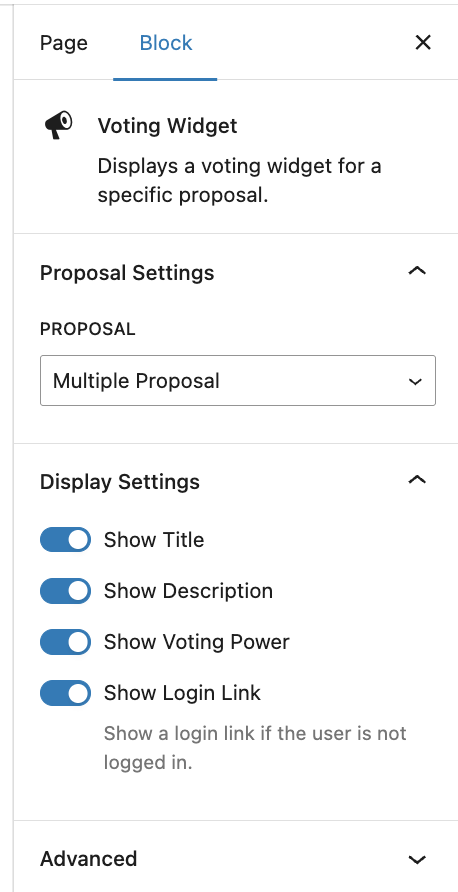Expand the Advanced section chevron

point(417,860)
